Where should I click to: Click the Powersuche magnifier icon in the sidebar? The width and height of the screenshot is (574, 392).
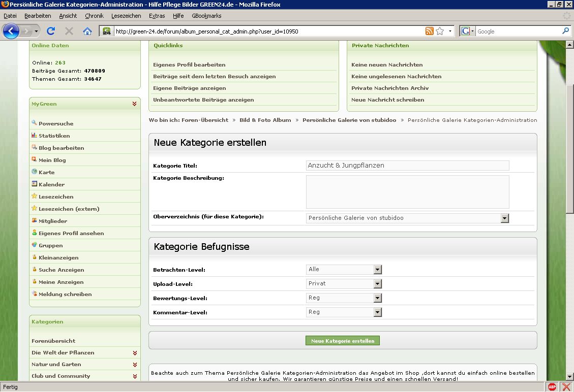pos(34,123)
